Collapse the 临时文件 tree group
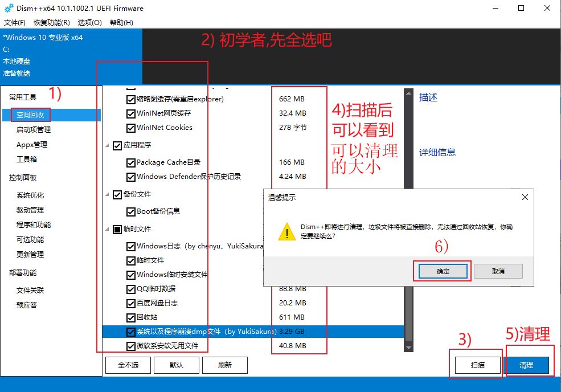Viewport: 561px width, 392px height. click(108, 229)
